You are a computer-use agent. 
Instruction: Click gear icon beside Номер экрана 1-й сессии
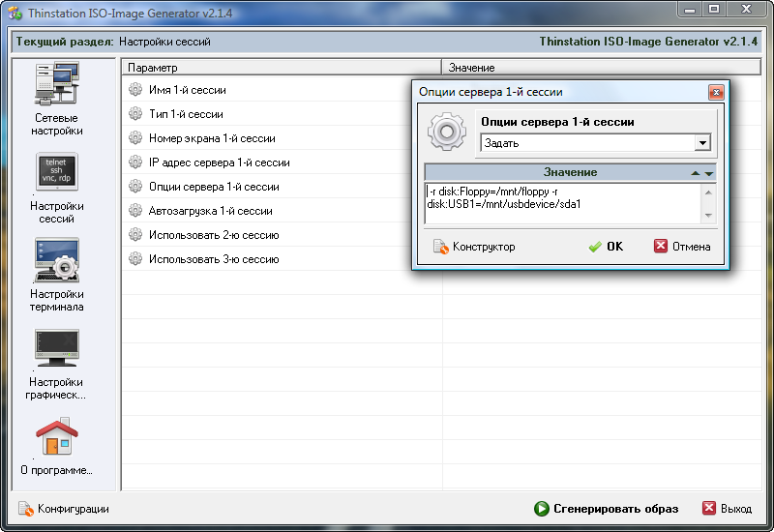click(x=135, y=137)
